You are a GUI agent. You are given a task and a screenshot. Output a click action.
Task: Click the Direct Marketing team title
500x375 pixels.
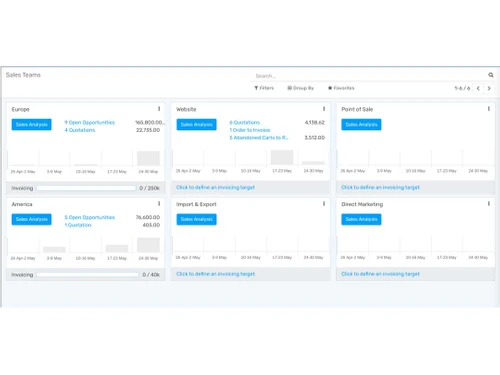(x=362, y=204)
